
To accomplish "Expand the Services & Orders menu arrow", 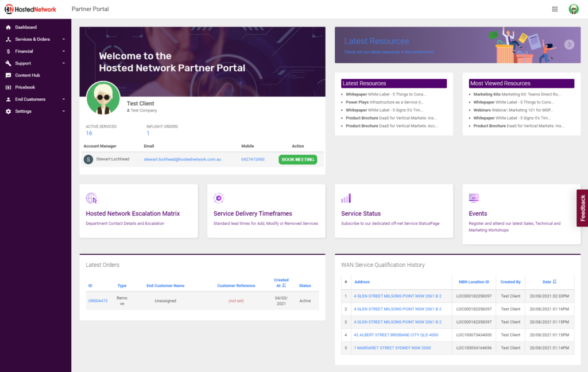I will click(63, 40).
